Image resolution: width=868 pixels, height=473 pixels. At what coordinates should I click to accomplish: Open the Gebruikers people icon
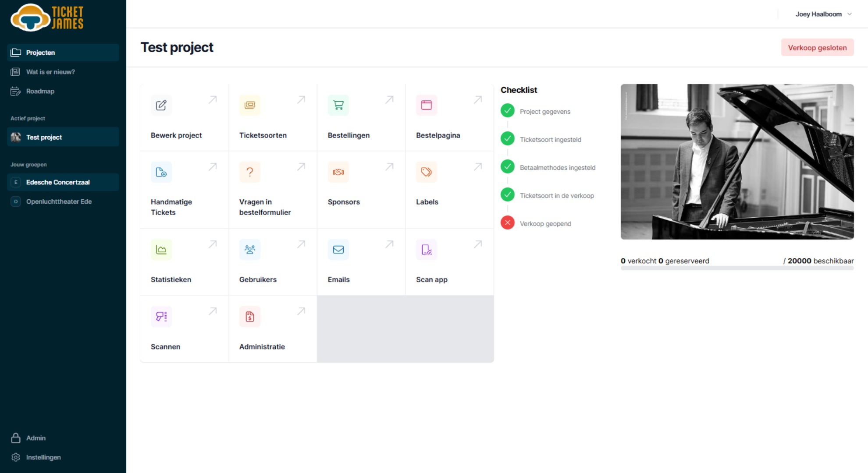(x=250, y=250)
